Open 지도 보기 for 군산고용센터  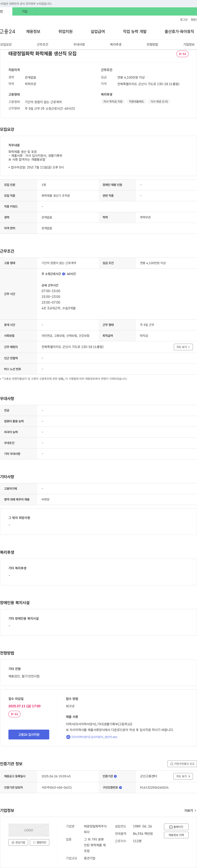183,776
